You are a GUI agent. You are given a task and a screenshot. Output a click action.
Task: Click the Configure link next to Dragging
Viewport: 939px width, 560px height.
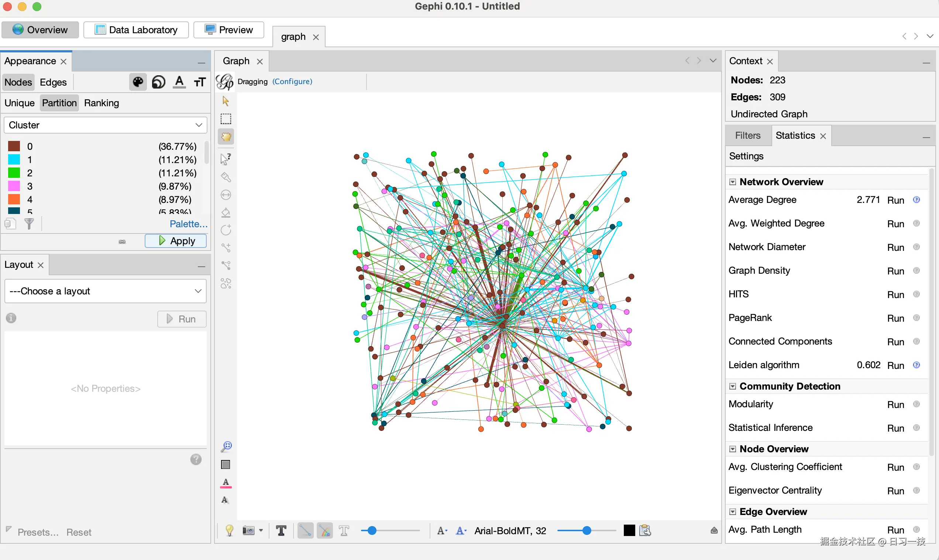[x=292, y=82]
